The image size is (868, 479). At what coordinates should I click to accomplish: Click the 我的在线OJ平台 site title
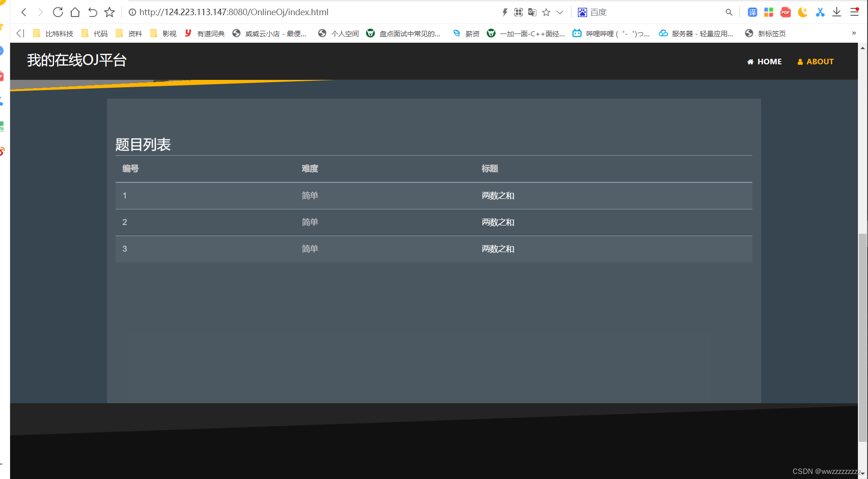(77, 61)
